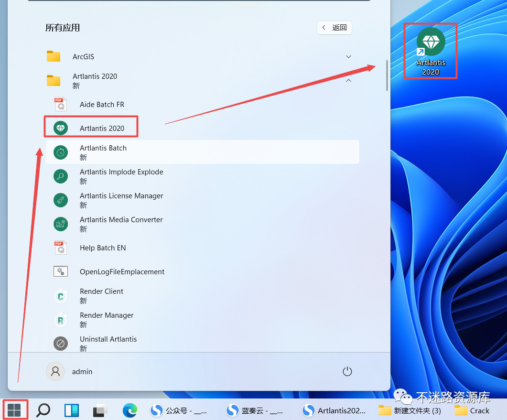
Task: Expand the ArcGIS folder chevron
Action: (x=348, y=56)
